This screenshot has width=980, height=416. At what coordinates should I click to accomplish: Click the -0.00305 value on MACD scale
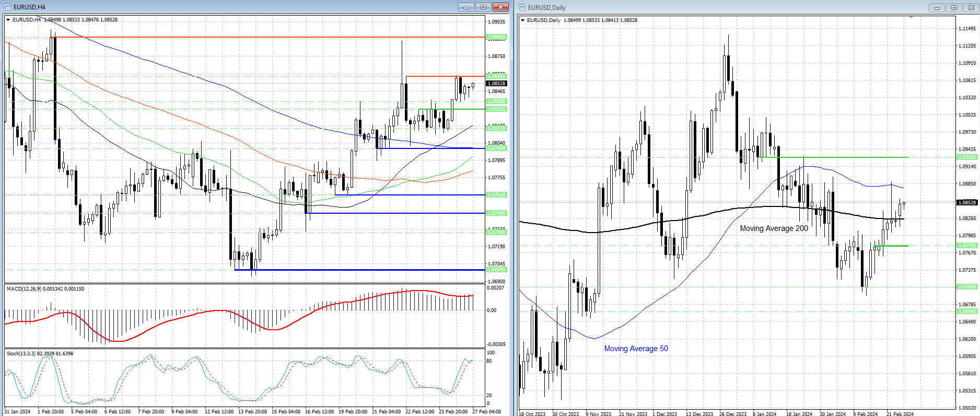pyautogui.click(x=496, y=344)
